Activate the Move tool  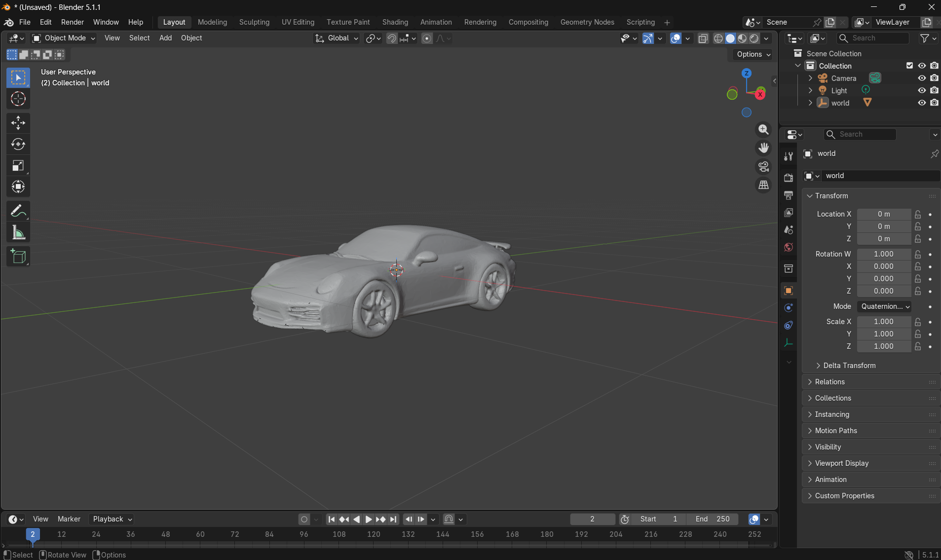pos(18,123)
